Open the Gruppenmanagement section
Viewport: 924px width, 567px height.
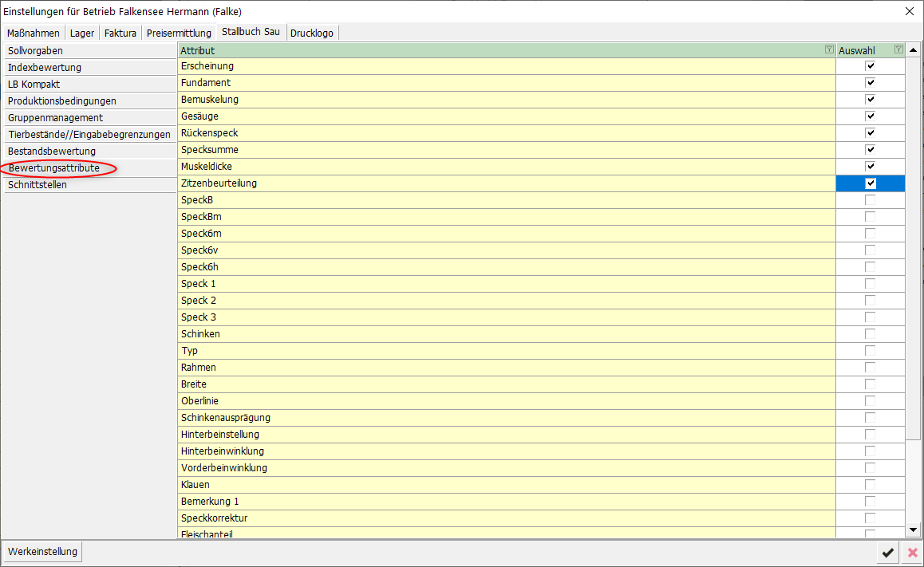click(55, 117)
